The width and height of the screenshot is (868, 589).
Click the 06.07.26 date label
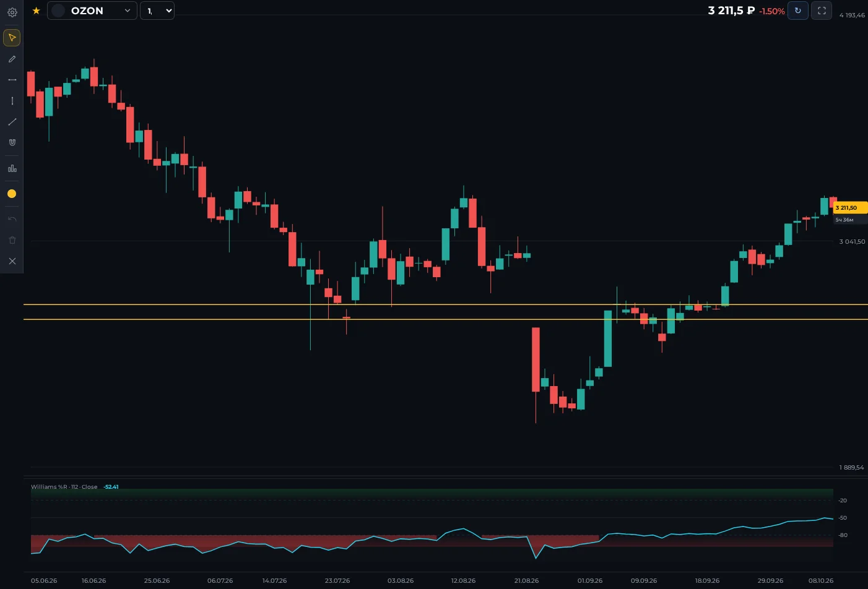point(220,580)
